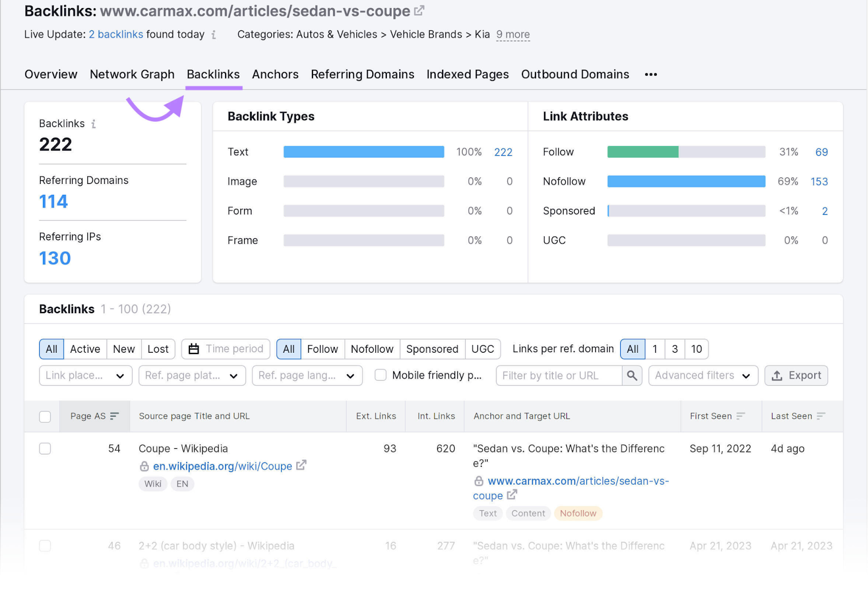868x597 pixels.
Task: Sort by Page AS column icon
Action: coord(114,416)
